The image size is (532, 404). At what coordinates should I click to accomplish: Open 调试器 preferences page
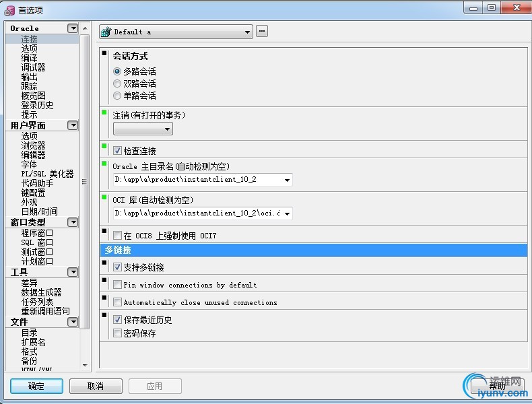[33, 67]
